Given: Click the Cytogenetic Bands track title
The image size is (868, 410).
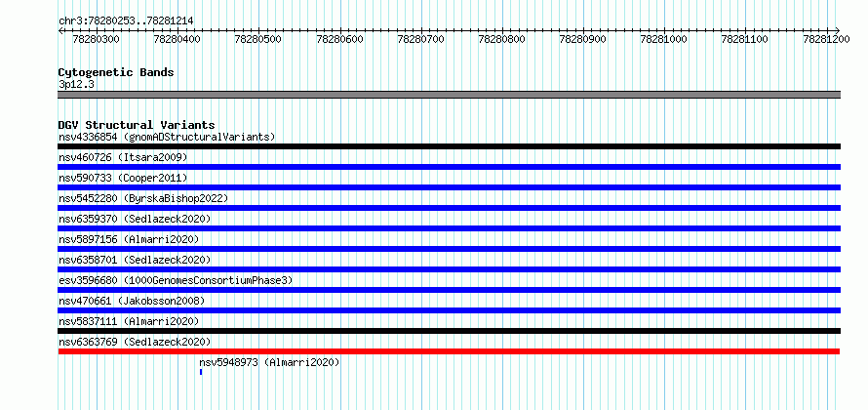Looking at the screenshot, I should pyautogui.click(x=116, y=72).
